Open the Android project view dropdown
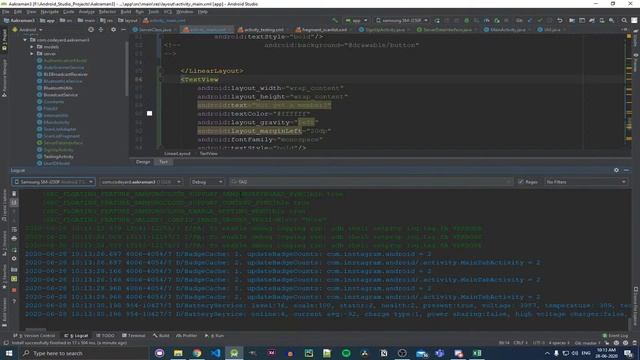The width and height of the screenshot is (640, 360). [x=27, y=29]
